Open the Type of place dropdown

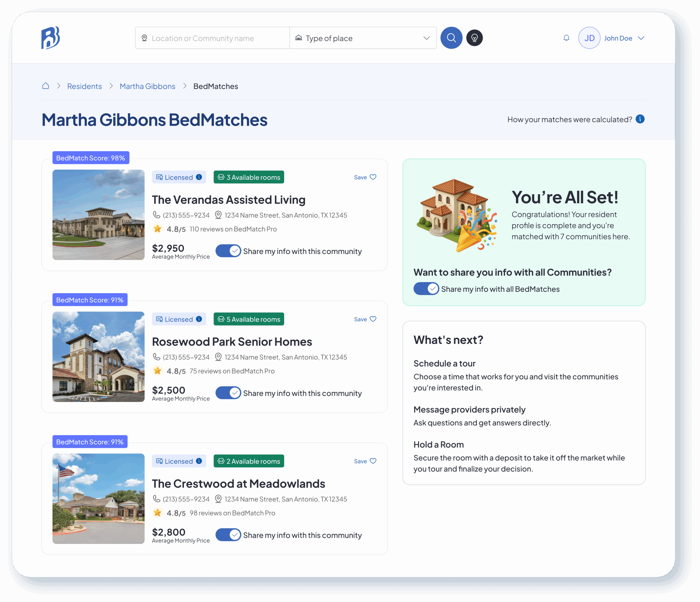click(363, 38)
